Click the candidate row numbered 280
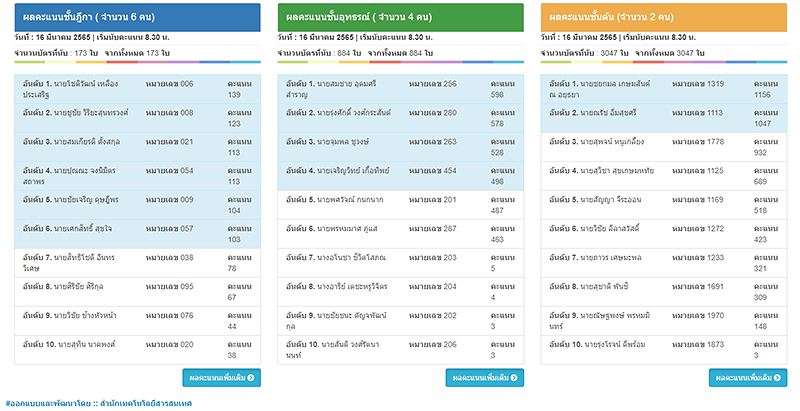Viewport: 800px width, 411px height. 400,118
